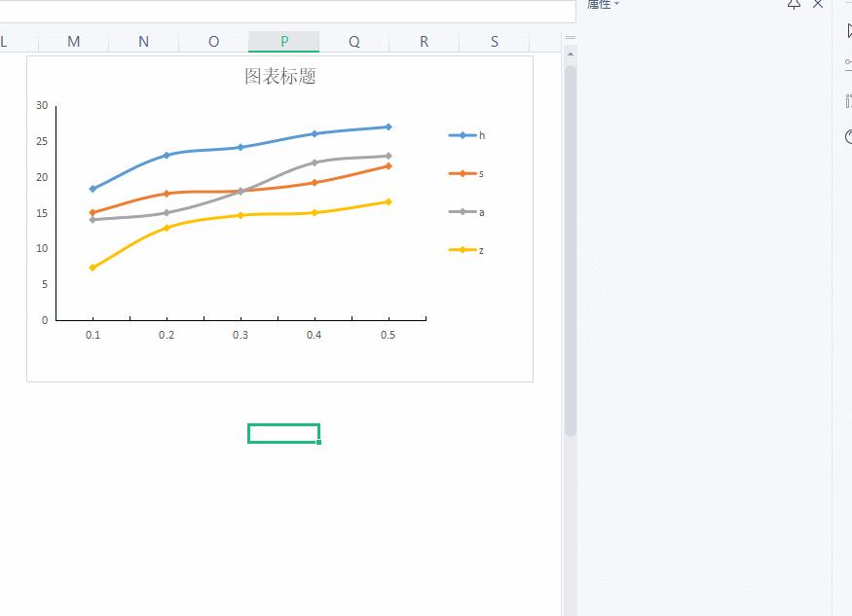Click the active cell's fill handle
The image size is (852, 616).
pos(319,442)
